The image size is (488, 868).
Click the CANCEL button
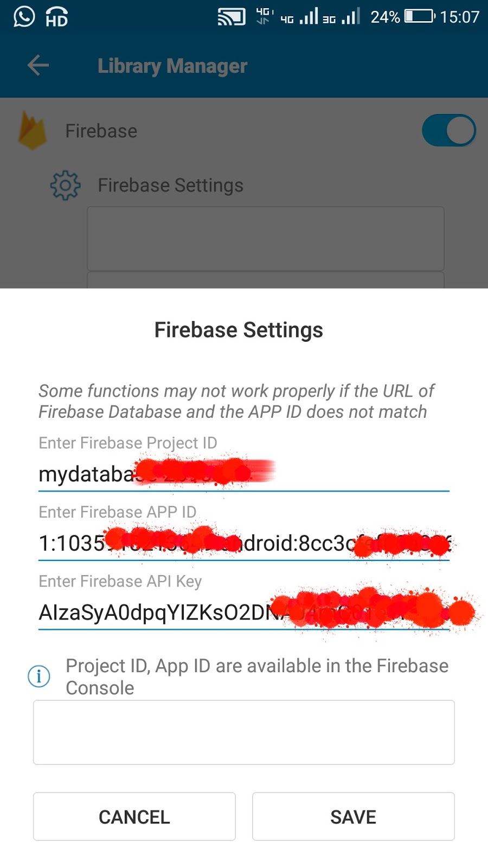(x=134, y=816)
